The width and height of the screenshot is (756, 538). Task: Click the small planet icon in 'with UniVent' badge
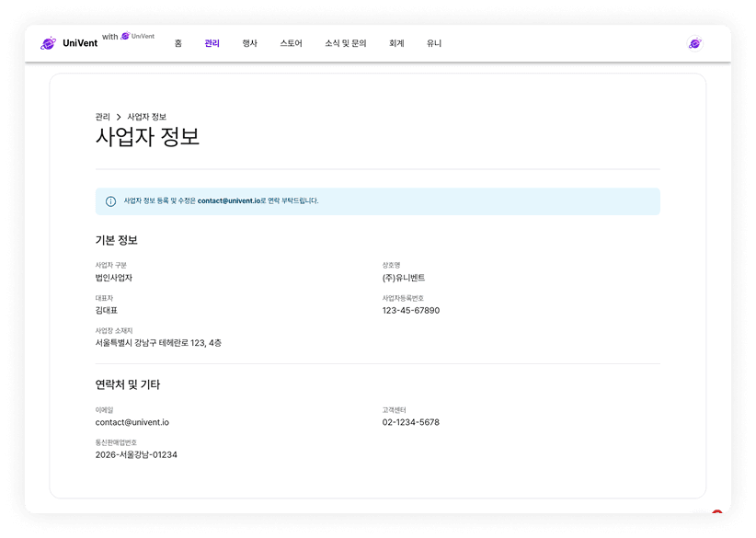tap(126, 37)
